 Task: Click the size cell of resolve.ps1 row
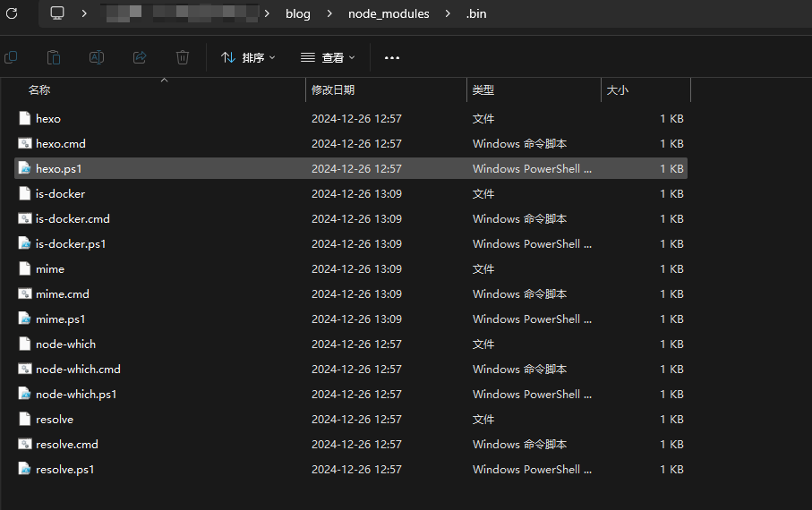tap(671, 469)
